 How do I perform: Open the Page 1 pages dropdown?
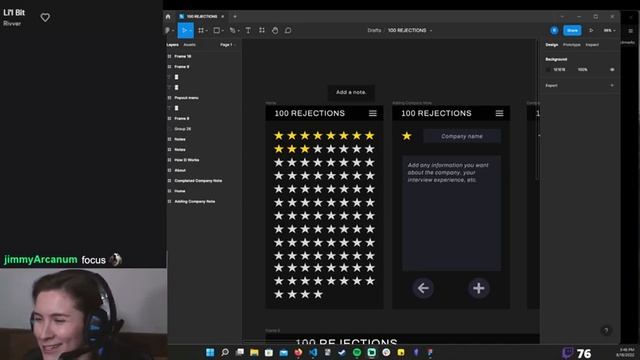228,44
